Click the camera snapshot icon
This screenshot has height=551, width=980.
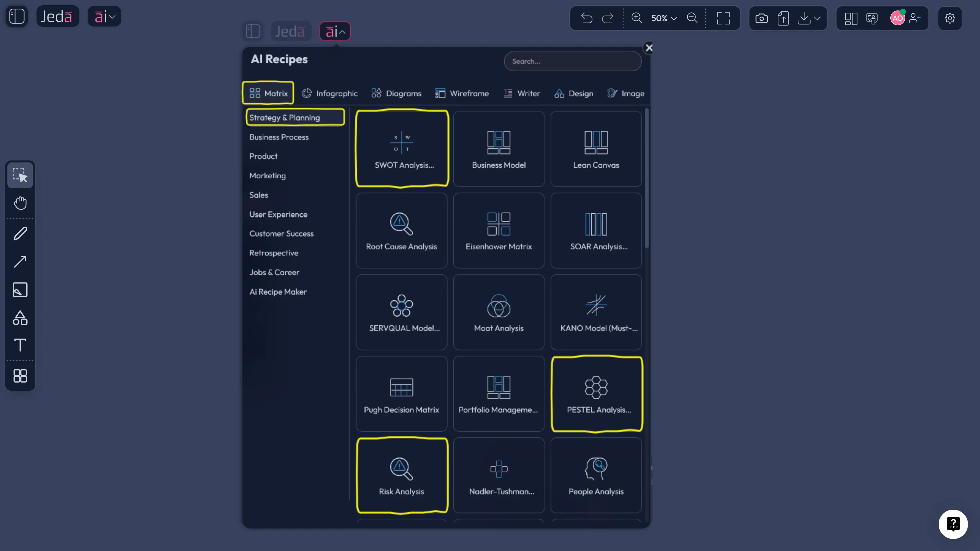pos(761,18)
